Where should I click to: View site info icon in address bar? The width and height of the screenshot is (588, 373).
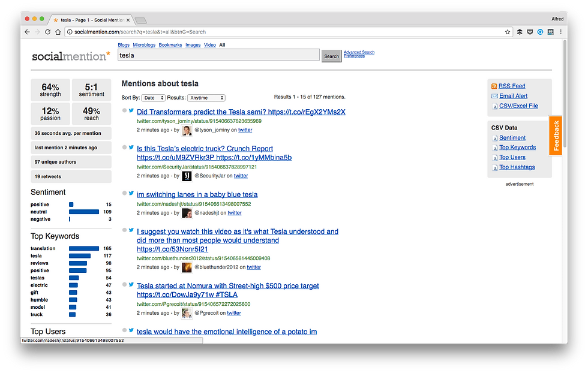(x=70, y=32)
